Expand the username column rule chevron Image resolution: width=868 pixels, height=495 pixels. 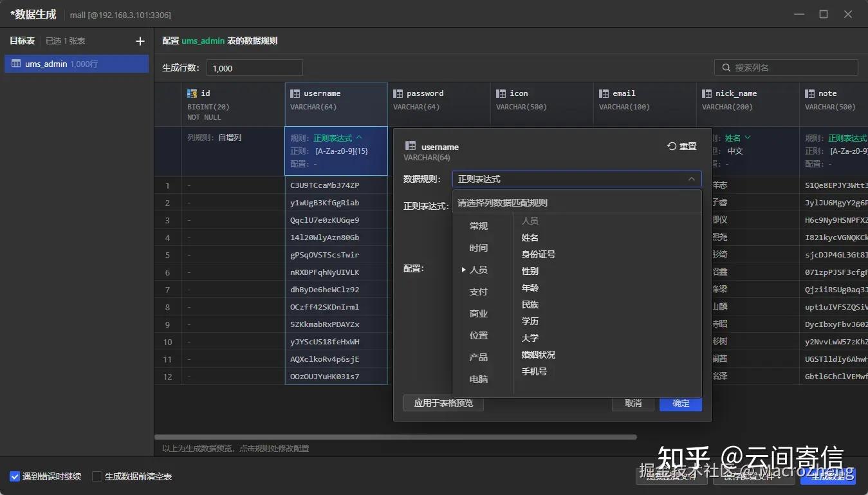click(359, 138)
